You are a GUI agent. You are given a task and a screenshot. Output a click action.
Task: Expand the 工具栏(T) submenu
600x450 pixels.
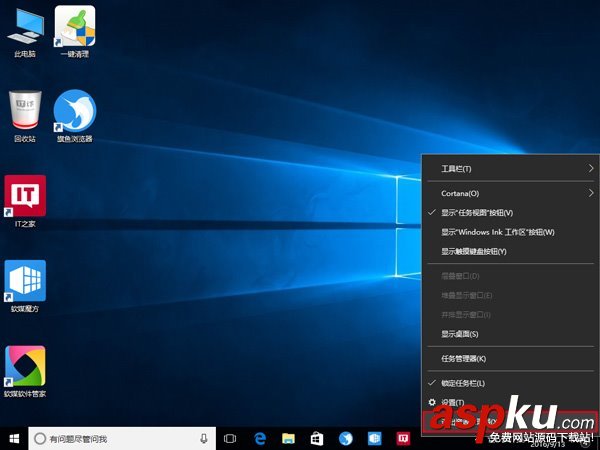click(x=510, y=169)
